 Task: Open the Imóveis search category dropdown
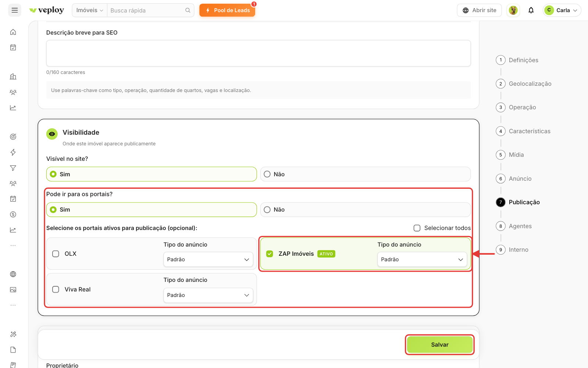[90, 10]
